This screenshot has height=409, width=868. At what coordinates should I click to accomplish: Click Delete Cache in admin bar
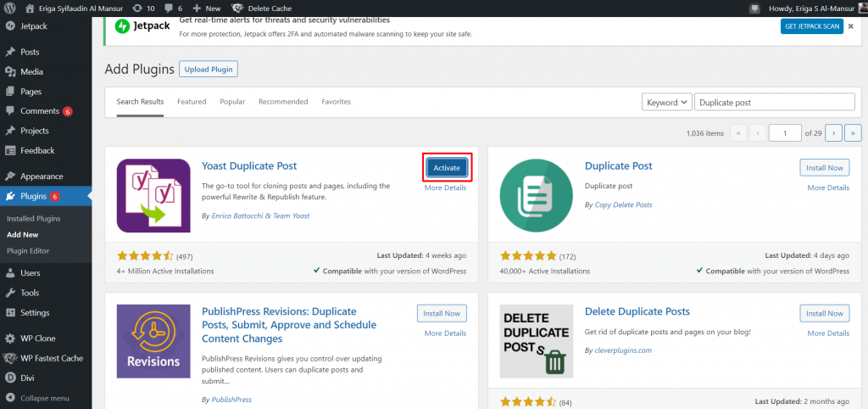262,8
